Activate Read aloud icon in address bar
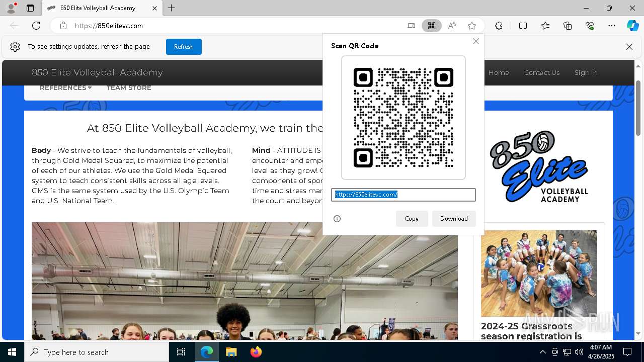 click(x=452, y=26)
